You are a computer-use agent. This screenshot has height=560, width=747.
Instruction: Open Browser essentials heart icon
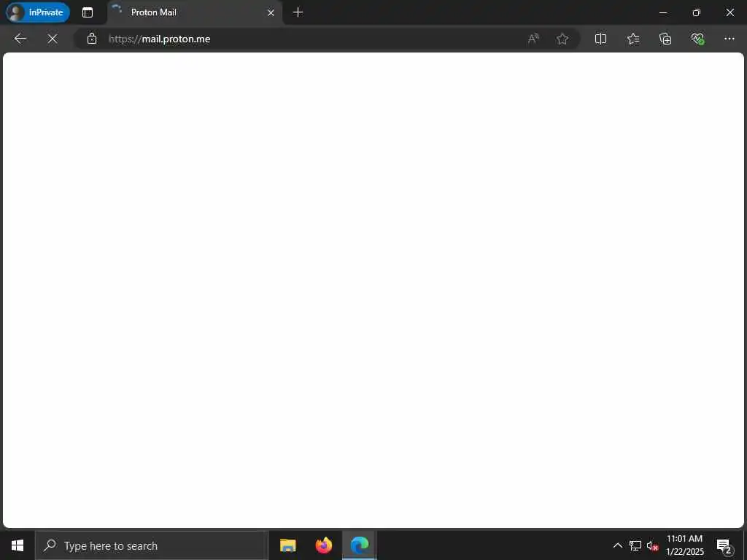coord(697,39)
